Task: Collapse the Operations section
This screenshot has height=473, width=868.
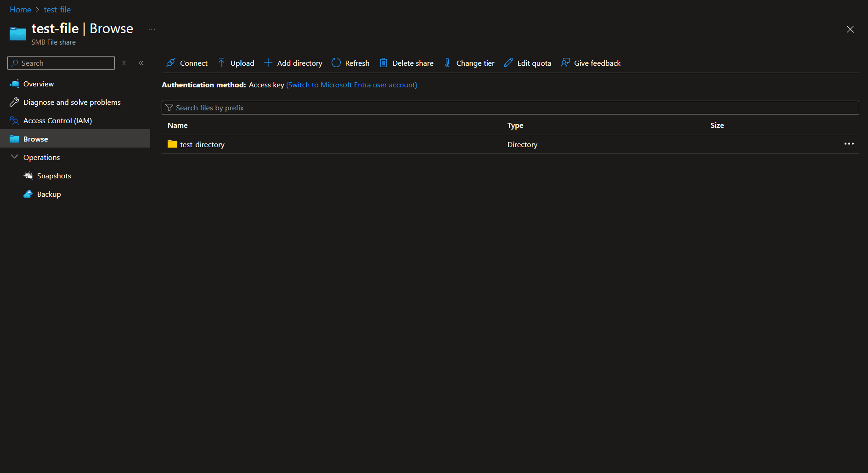Action: click(x=14, y=157)
